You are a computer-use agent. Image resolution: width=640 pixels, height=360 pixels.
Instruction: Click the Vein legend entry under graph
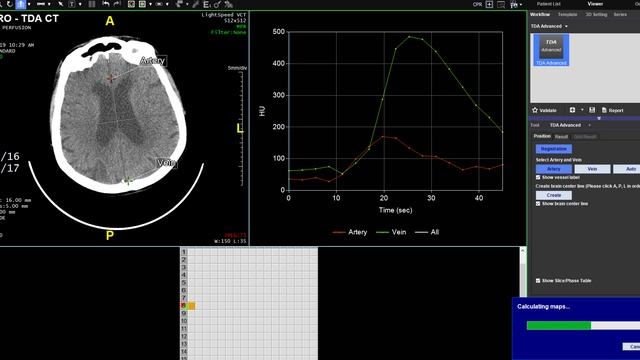[x=391, y=232]
